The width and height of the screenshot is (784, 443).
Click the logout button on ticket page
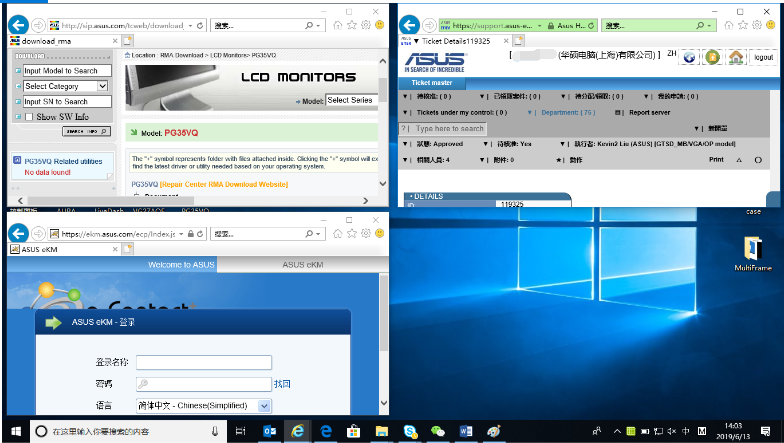tap(764, 58)
